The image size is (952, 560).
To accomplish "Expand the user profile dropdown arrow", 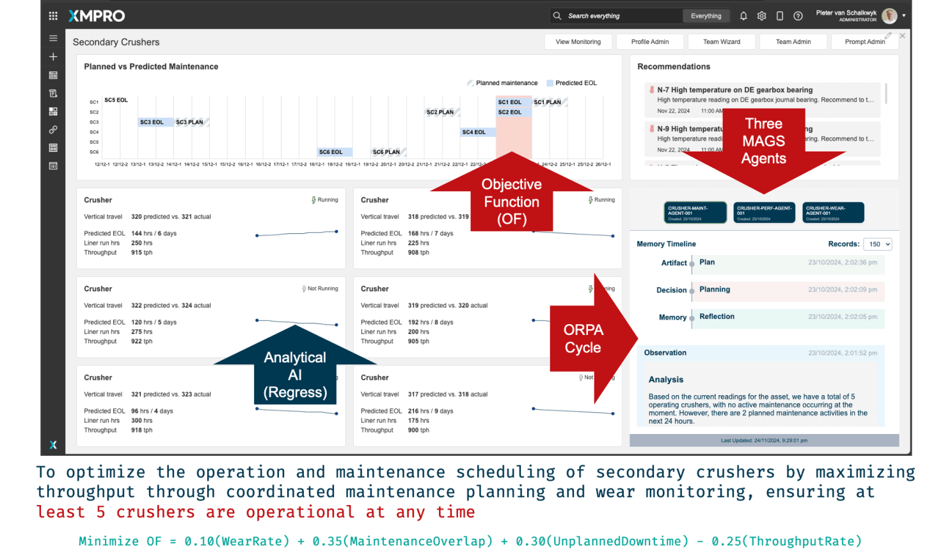I will (904, 16).
